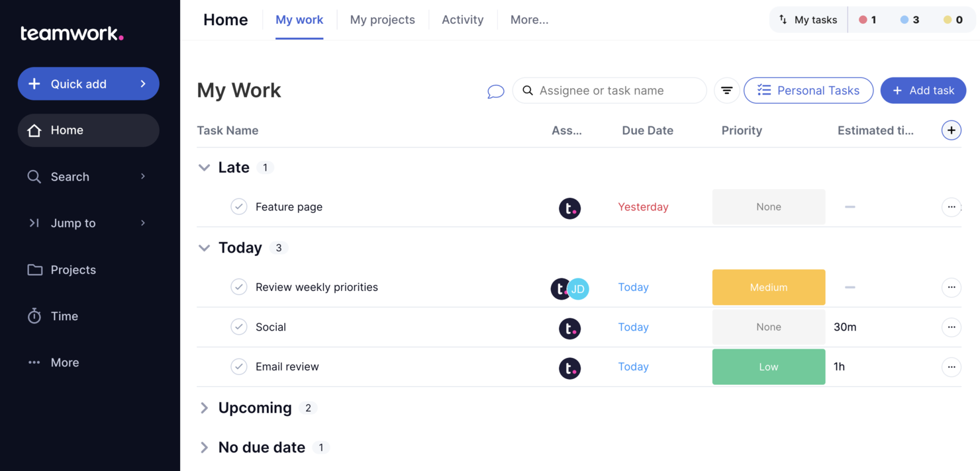This screenshot has width=980, height=471.
Task: Open the Feature page row options menu
Action: pos(951,206)
